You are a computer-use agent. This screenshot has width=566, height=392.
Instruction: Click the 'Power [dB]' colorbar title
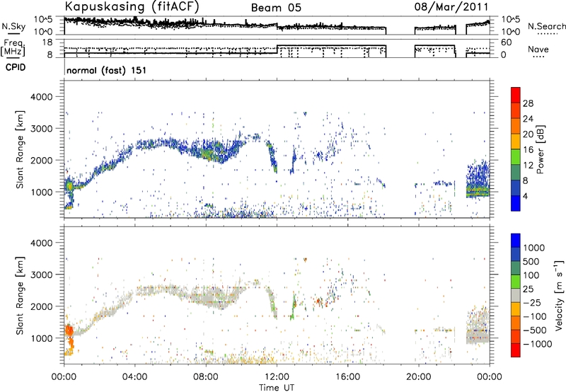click(x=540, y=149)
